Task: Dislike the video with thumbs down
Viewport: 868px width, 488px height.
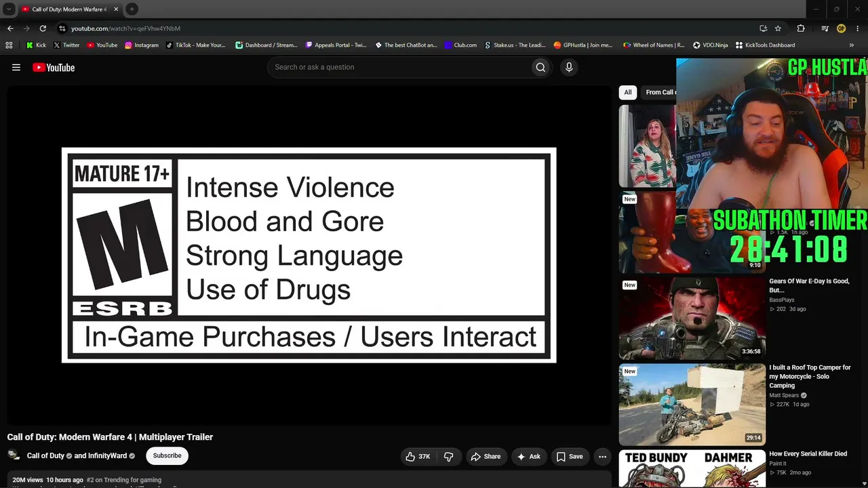Action: click(x=448, y=457)
